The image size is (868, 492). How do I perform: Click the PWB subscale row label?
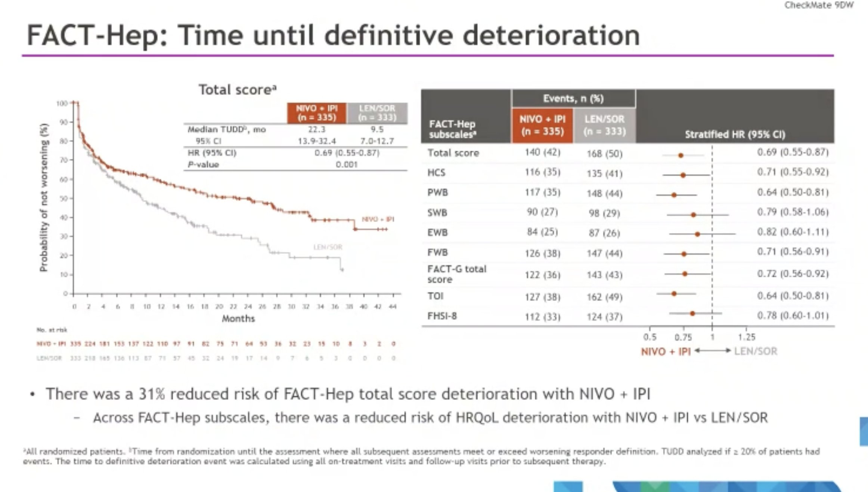coord(437,193)
